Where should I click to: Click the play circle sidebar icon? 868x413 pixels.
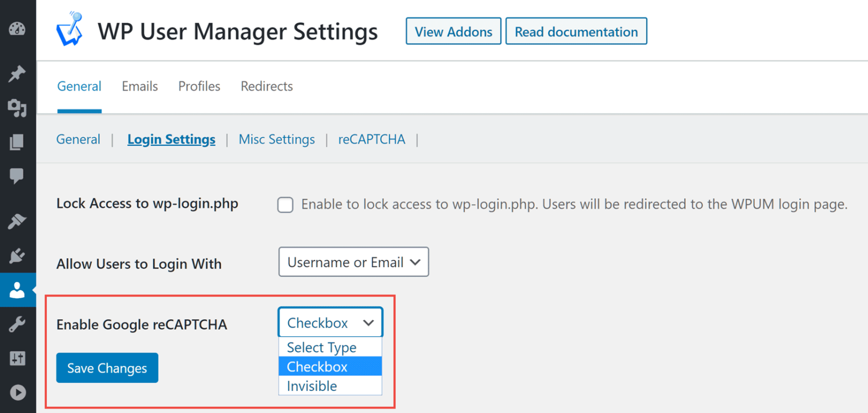click(x=18, y=392)
